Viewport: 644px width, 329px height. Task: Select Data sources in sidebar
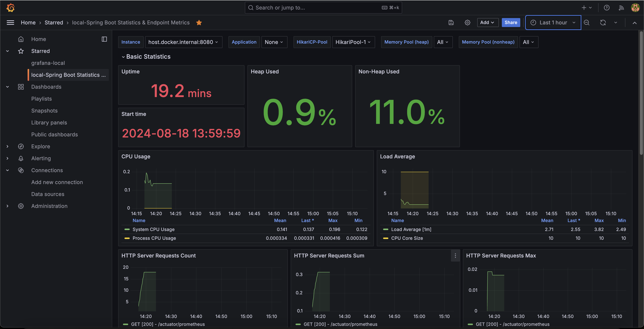pos(48,194)
